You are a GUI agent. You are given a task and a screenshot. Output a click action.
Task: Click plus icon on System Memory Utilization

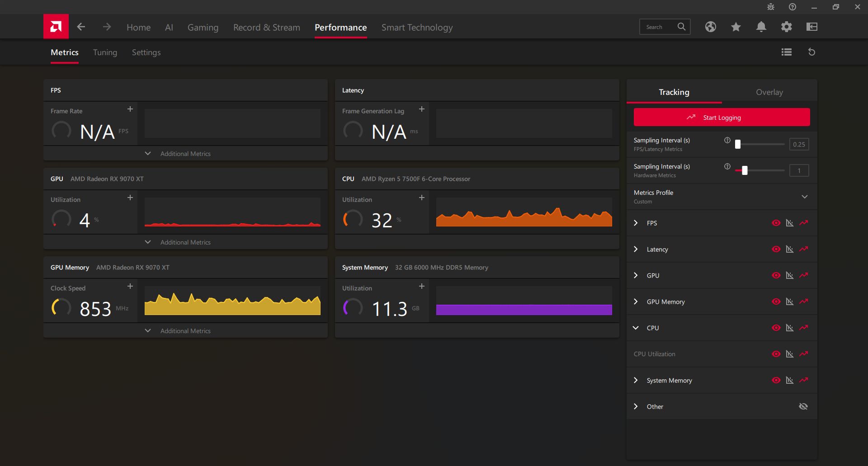tap(422, 286)
